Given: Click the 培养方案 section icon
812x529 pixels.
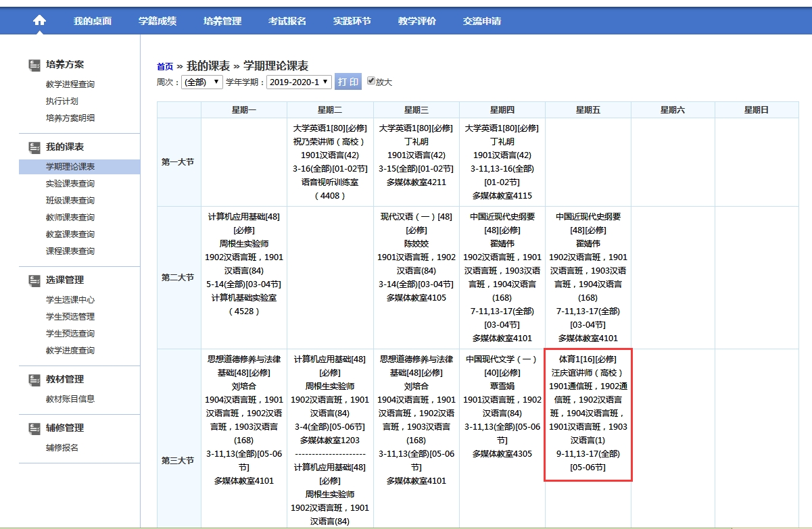Looking at the screenshot, I should click(34, 66).
